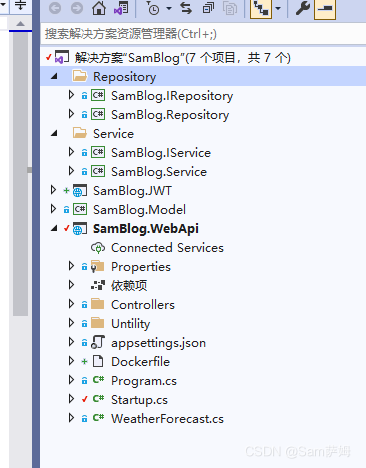This screenshot has width=366, height=468.
Task: Expand the Program.cs node
Action: point(71,380)
